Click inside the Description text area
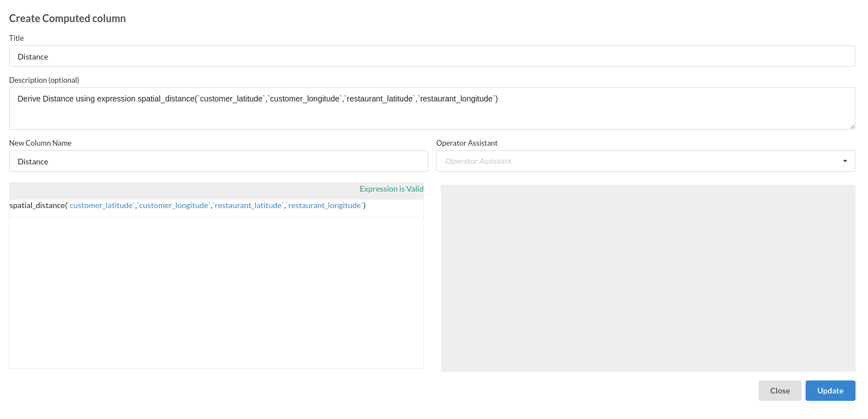The image size is (868, 419). (432, 108)
